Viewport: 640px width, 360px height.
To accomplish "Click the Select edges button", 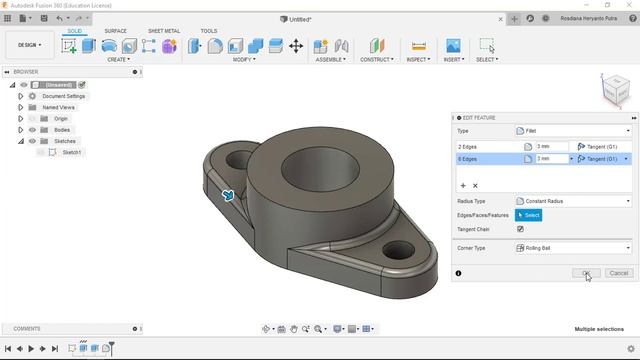I will coord(529,215).
